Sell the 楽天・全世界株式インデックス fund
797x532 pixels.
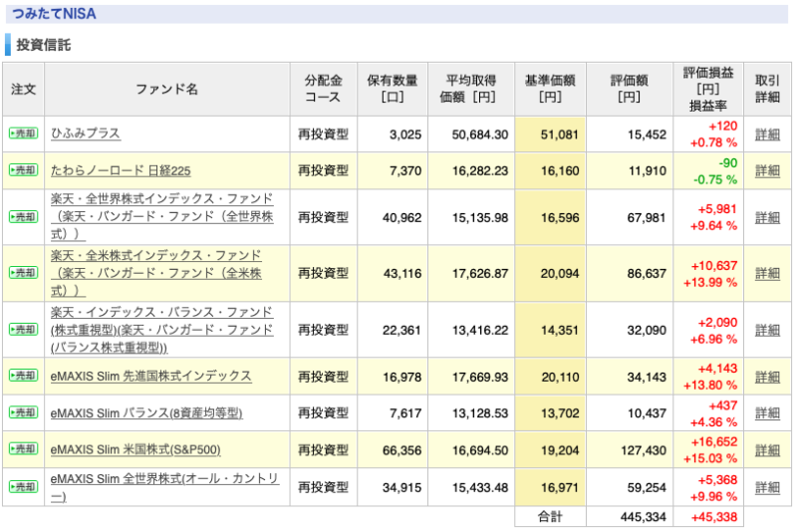click(23, 217)
